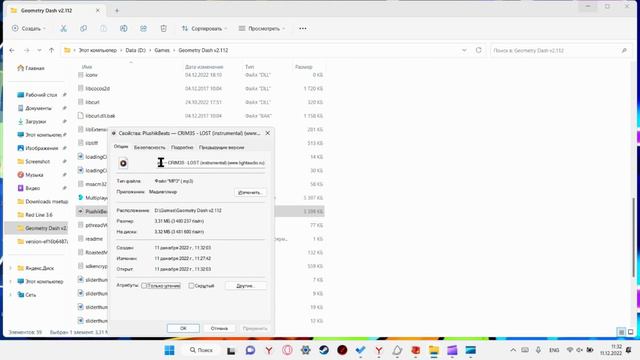The width and height of the screenshot is (640, 360).
Task: Click Data (D:) in the address breadcrumb
Action: click(x=136, y=50)
